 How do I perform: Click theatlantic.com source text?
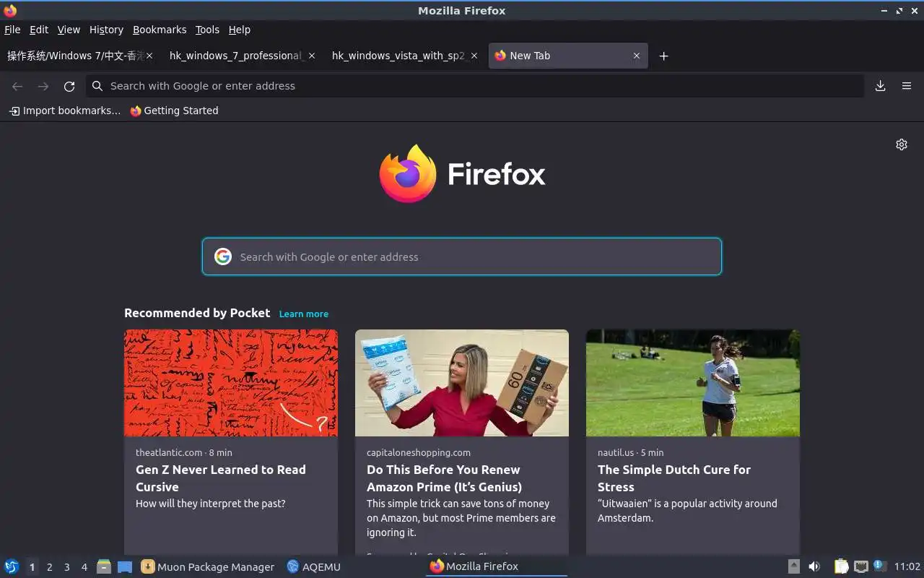pyautogui.click(x=169, y=452)
